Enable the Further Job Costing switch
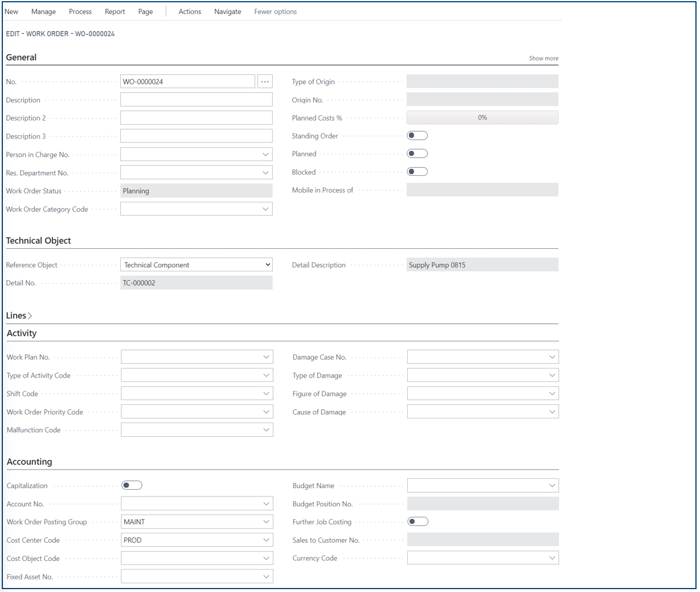The width and height of the screenshot is (700, 592). (x=418, y=522)
